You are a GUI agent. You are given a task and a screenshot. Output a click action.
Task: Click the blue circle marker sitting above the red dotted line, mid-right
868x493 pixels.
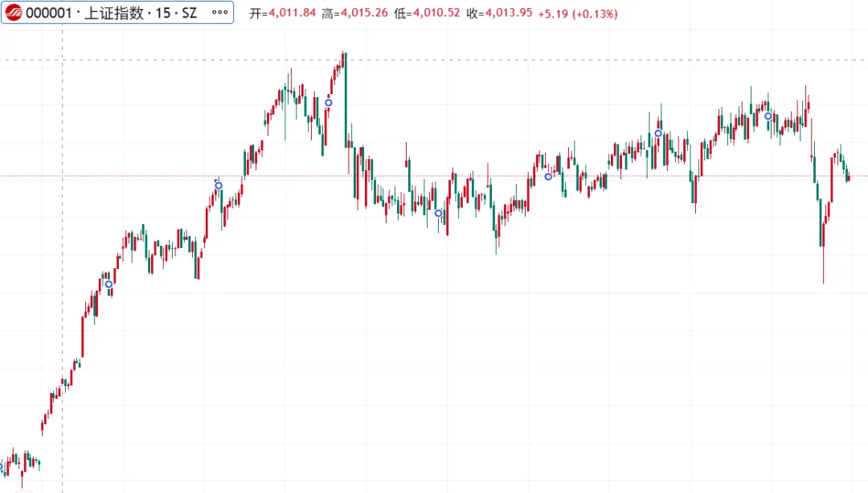658,133
